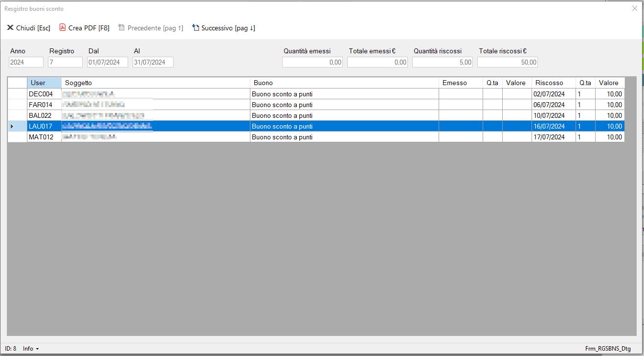Click the Emesso column header

[460, 83]
